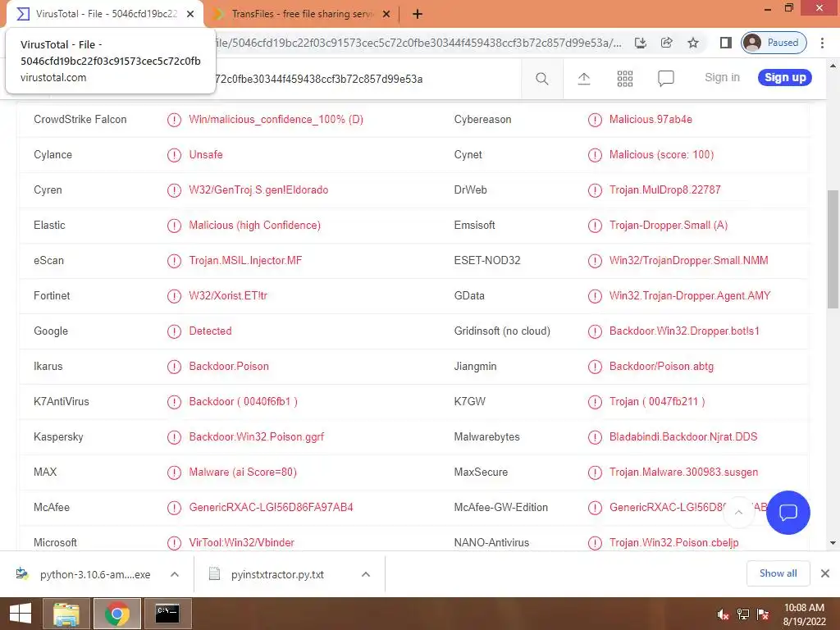Image resolution: width=840 pixels, height=630 pixels.
Task: Toggle the browser side panel icon
Action: (726, 43)
